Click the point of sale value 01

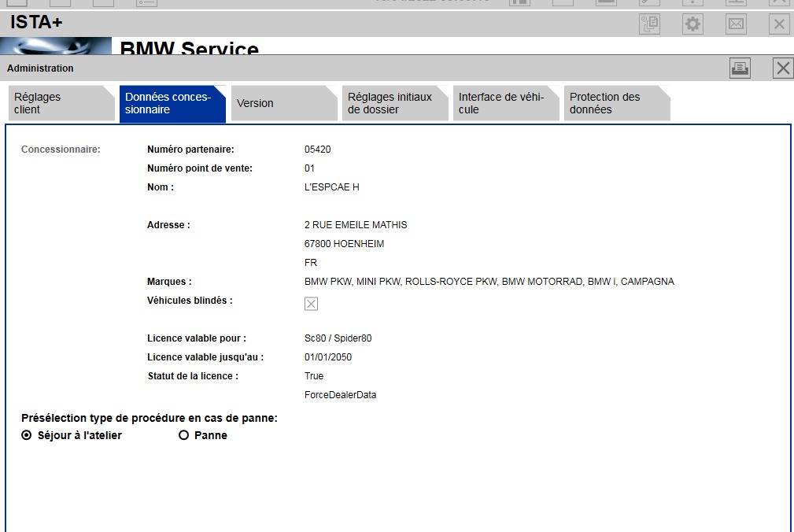[309, 168]
